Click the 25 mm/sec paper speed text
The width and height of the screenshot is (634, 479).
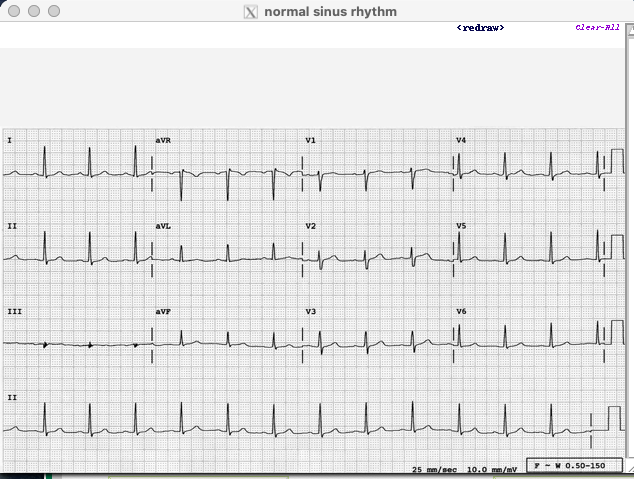[x=436, y=468]
